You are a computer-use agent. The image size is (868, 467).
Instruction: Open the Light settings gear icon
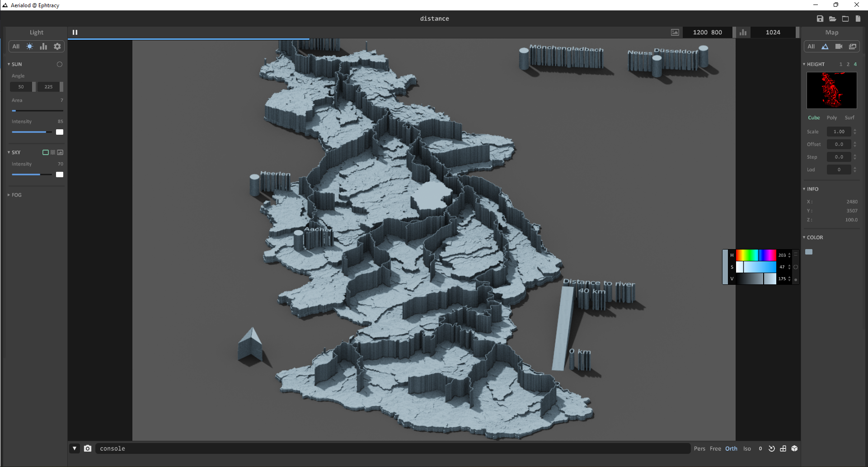coord(57,46)
